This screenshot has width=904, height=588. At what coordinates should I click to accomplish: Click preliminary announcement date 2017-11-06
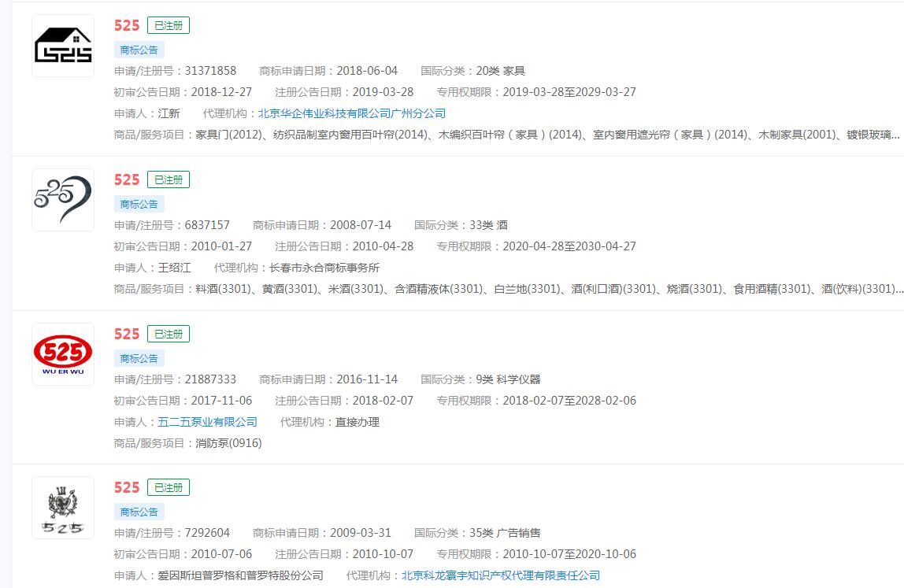click(x=221, y=401)
